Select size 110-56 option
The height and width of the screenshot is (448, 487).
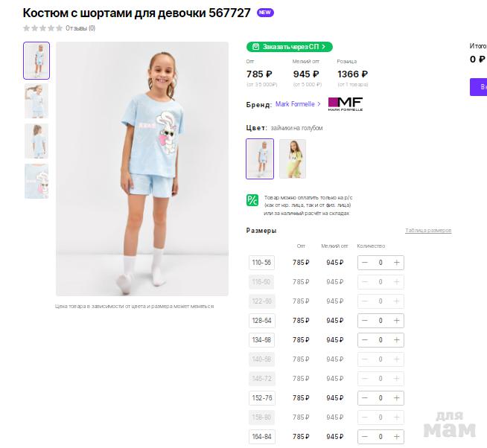point(261,263)
